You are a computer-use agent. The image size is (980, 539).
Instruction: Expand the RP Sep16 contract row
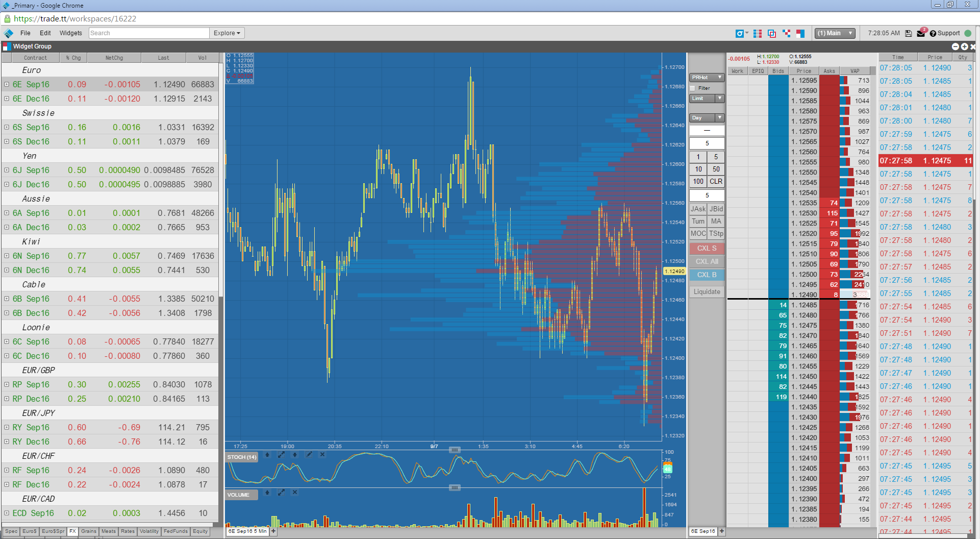tap(7, 384)
